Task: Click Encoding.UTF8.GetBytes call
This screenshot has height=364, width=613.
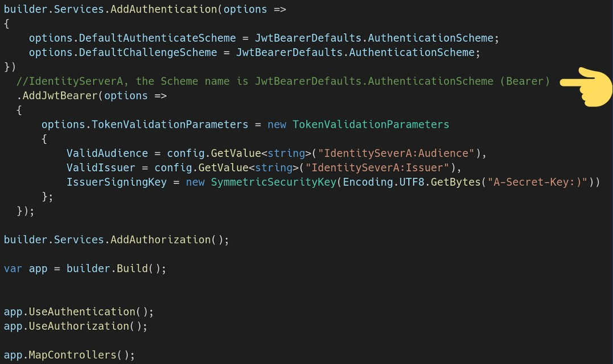Action: (x=412, y=183)
